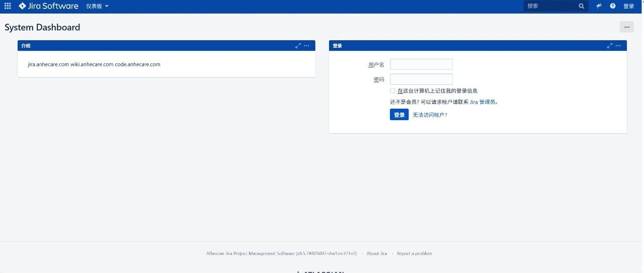644x273 pixels.
Task: Click the magnifier search icon
Action: coord(582,6)
